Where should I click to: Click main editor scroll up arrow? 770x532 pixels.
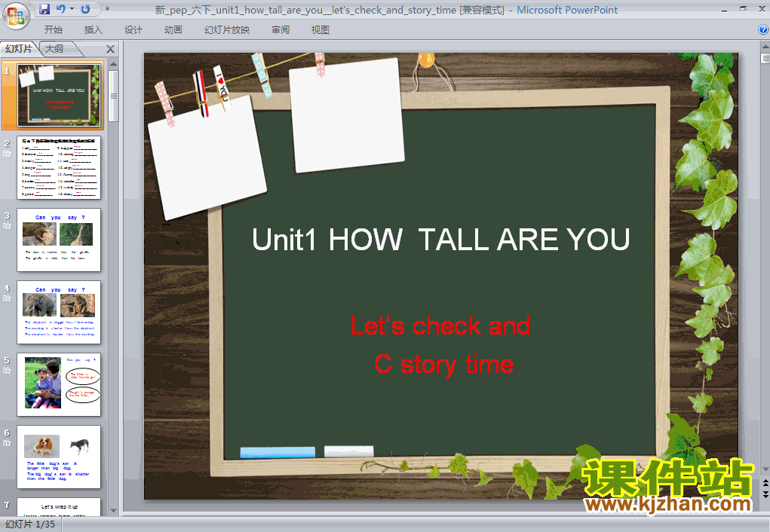coord(765,46)
